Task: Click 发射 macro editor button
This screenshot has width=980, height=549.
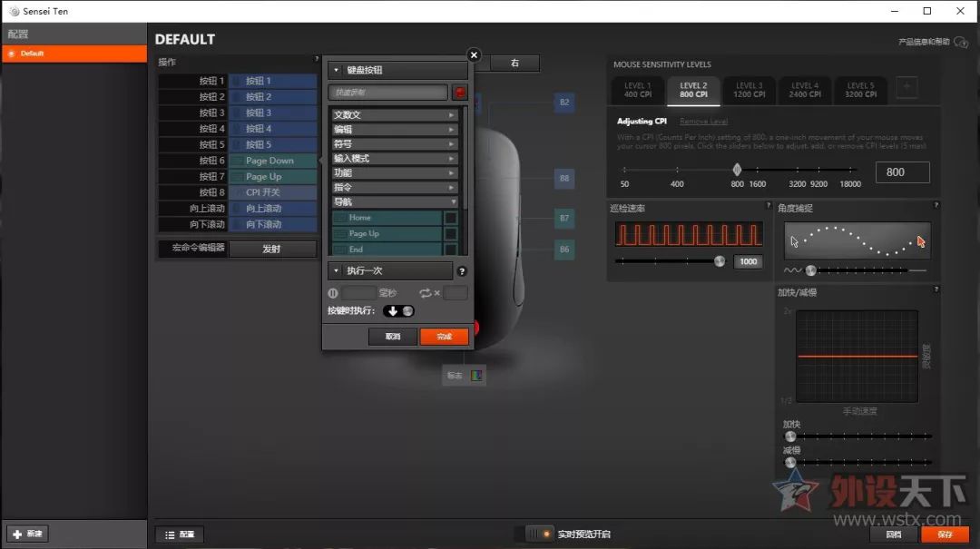Action: coord(272,249)
